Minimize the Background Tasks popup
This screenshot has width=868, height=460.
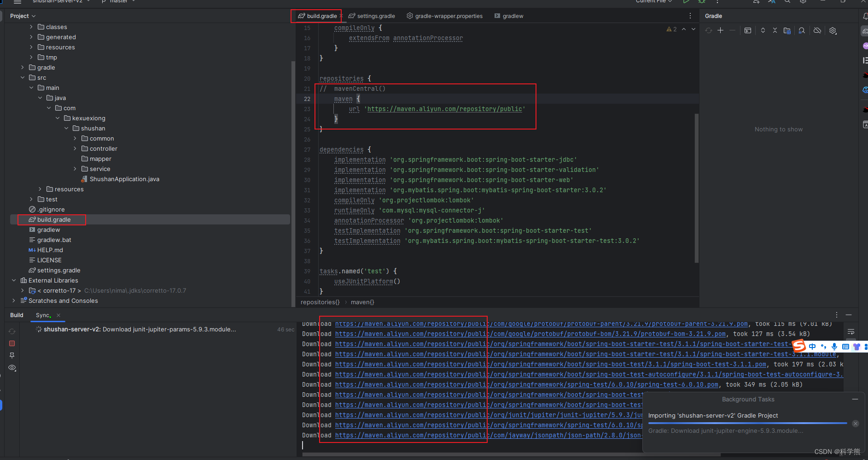(855, 399)
